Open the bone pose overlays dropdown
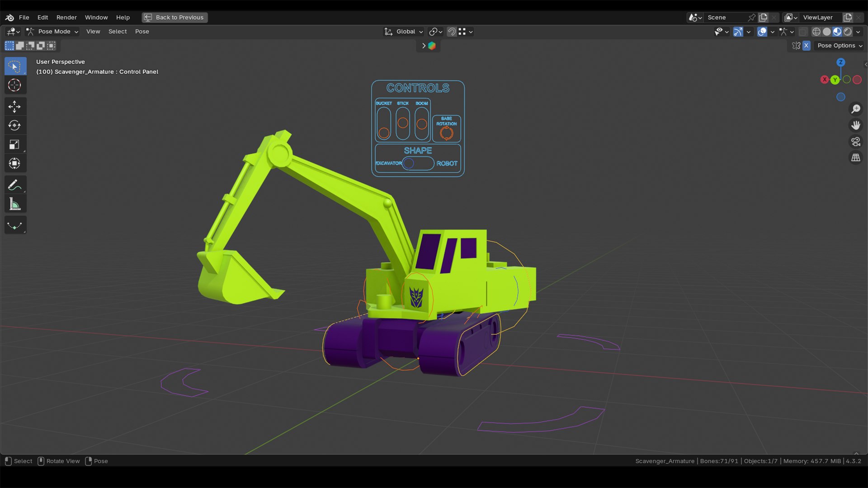868x488 pixels. [x=786, y=32]
